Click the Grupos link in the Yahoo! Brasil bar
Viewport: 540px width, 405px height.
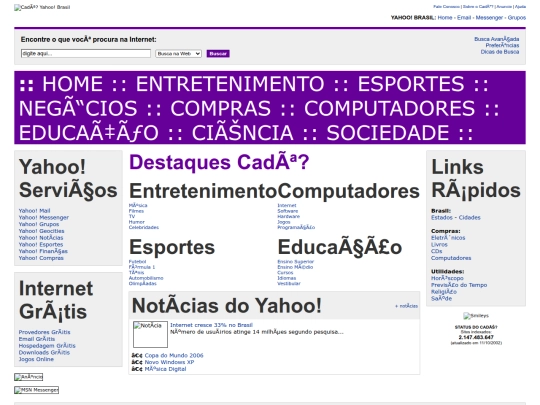(x=517, y=18)
